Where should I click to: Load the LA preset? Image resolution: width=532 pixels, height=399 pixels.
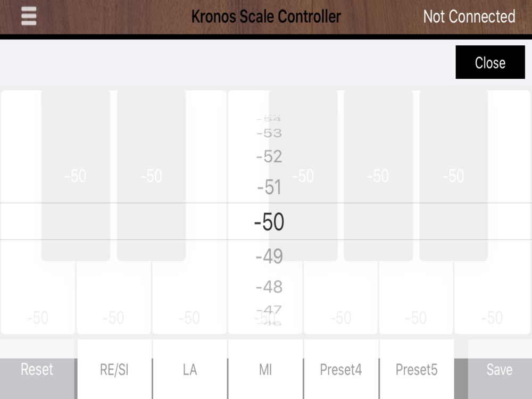pyautogui.click(x=190, y=369)
